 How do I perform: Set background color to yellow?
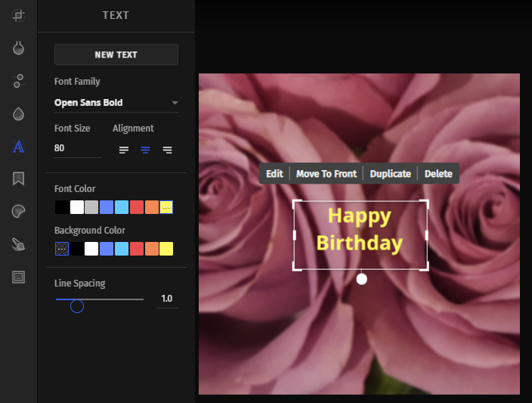pos(166,249)
